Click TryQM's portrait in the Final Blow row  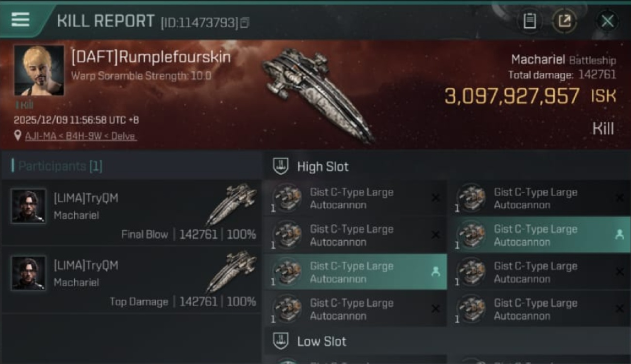[x=29, y=206]
